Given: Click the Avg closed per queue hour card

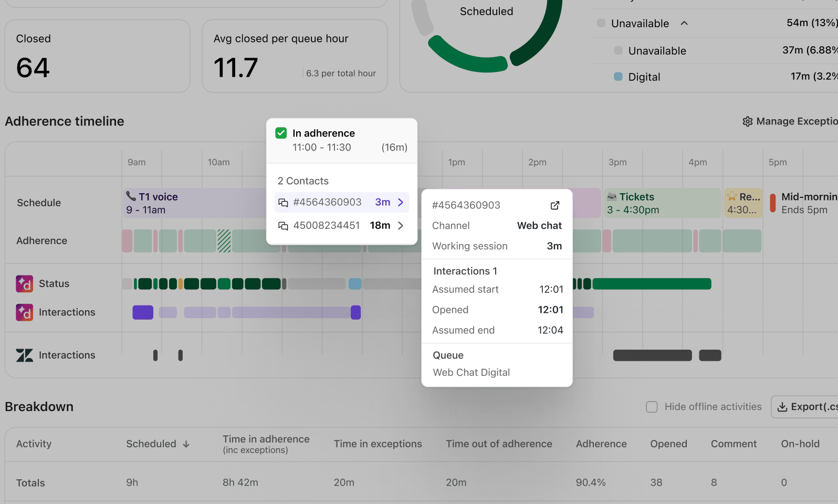Looking at the screenshot, I should point(295,56).
